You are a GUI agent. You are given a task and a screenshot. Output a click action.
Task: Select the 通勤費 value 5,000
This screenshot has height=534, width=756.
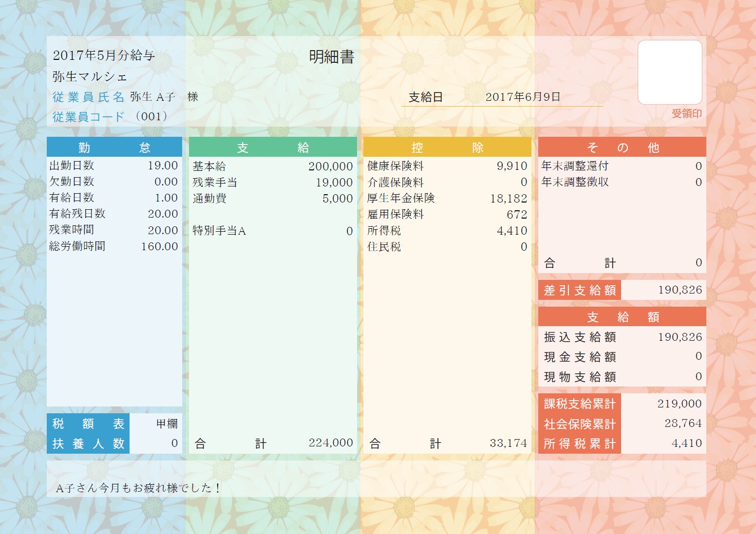tap(337, 199)
